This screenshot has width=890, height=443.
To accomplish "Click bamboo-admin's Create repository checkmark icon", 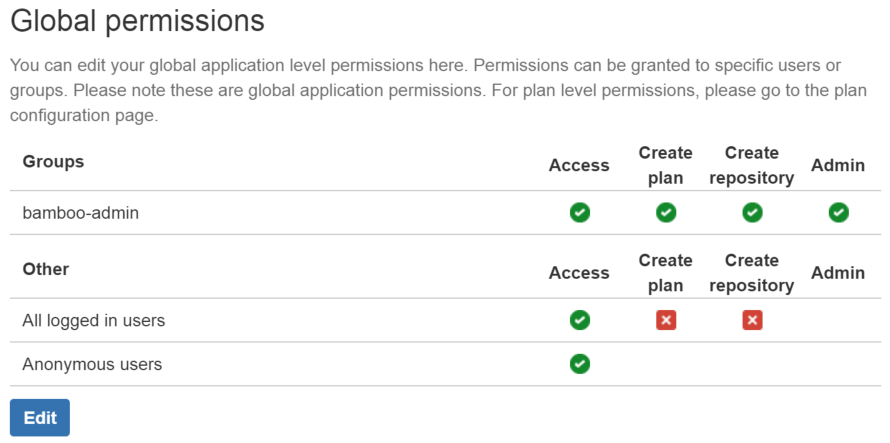I will tap(752, 212).
